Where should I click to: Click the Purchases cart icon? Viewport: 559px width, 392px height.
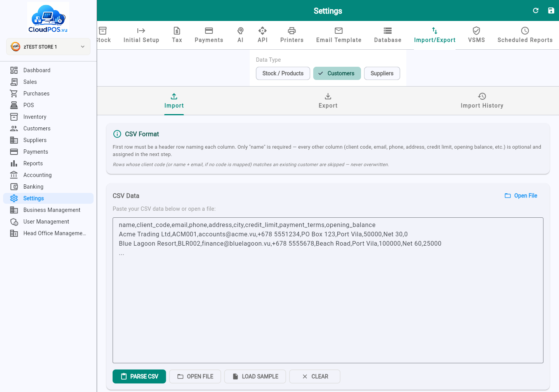(x=14, y=94)
